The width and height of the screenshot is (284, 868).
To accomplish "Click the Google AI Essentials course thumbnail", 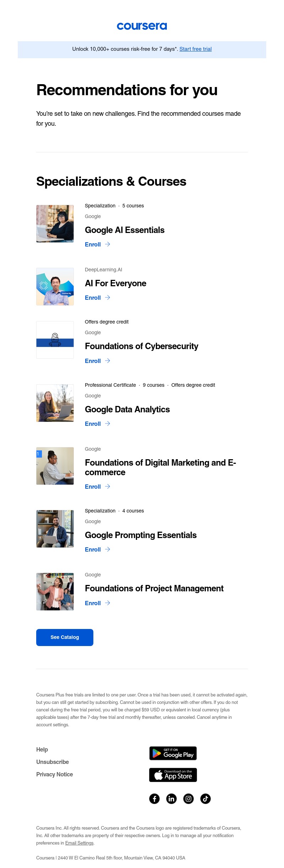I will point(55,223).
